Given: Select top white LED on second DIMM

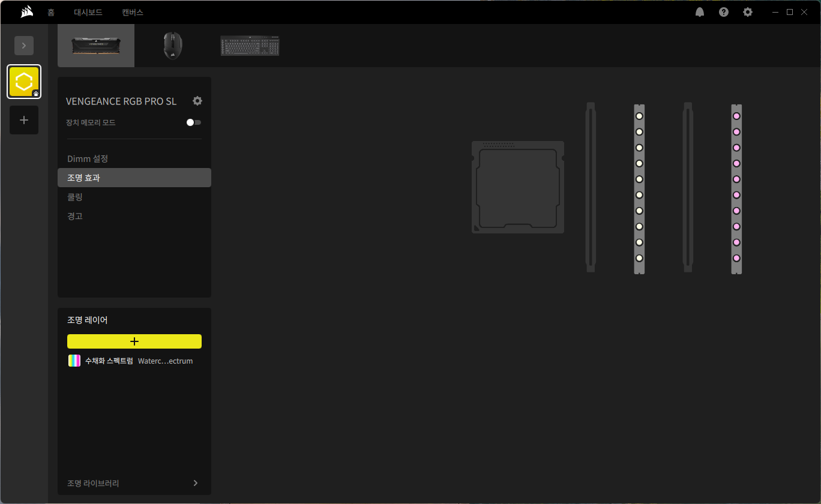Looking at the screenshot, I should [639, 116].
